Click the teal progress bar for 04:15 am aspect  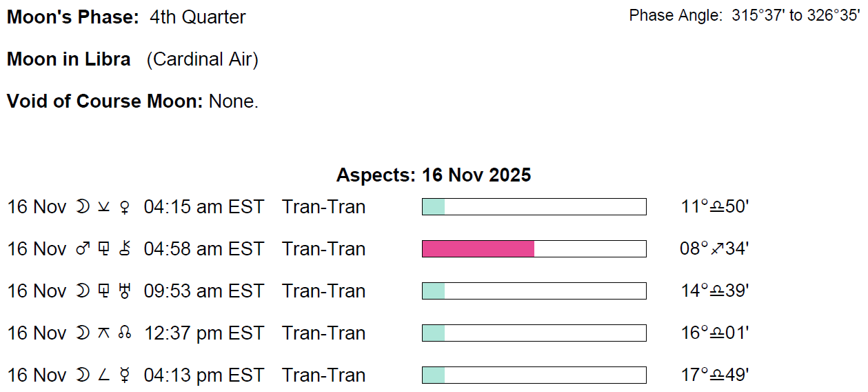point(534,207)
